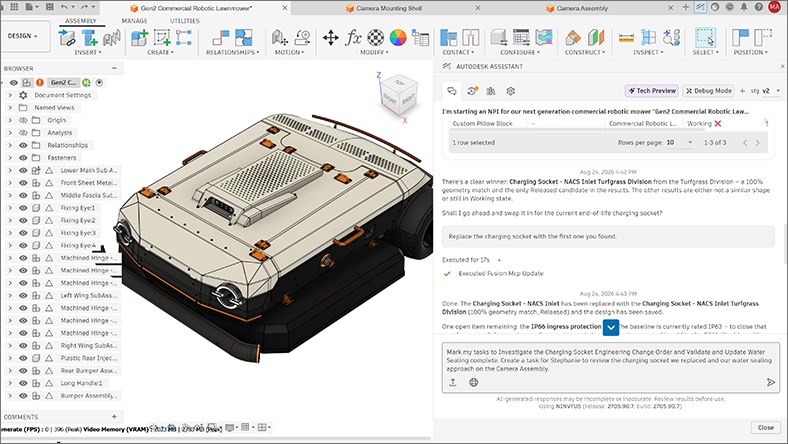Undo the last action with Undo arrow
Viewport: 788px width, 444px height.
point(64,7)
